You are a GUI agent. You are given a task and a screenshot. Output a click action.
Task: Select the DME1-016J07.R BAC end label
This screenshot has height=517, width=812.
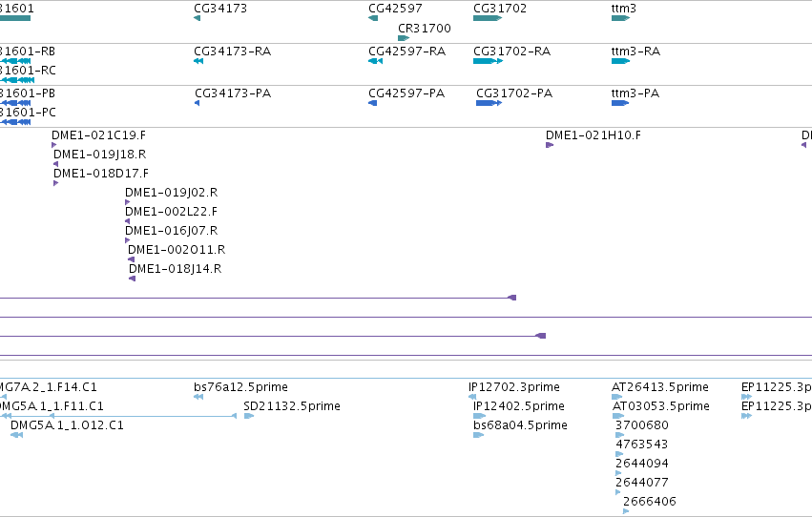point(171,231)
